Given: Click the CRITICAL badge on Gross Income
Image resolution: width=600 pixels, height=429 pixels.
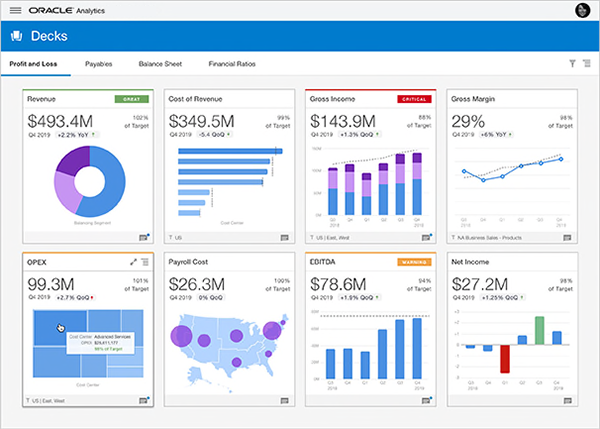Looking at the screenshot, I should (x=414, y=99).
